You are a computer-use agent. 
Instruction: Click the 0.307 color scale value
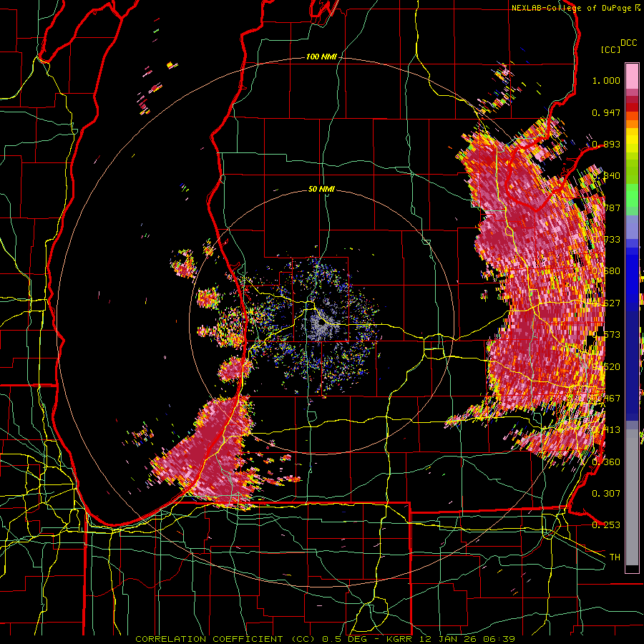tap(606, 493)
